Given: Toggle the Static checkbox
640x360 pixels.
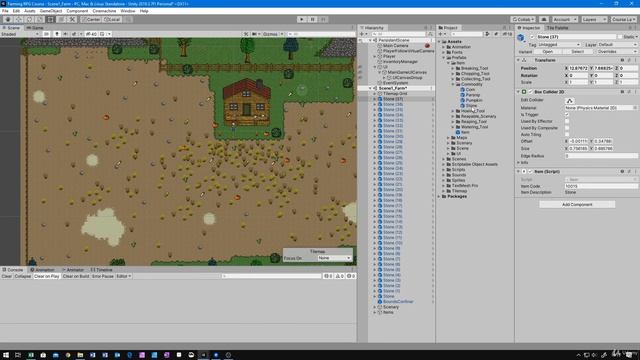Looking at the screenshot, I should click(620, 37).
